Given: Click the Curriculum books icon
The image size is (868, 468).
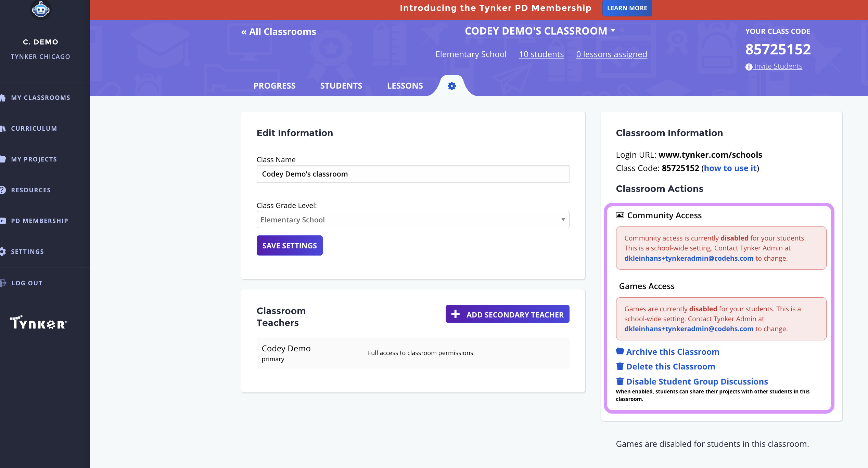Looking at the screenshot, I should pos(3,129).
